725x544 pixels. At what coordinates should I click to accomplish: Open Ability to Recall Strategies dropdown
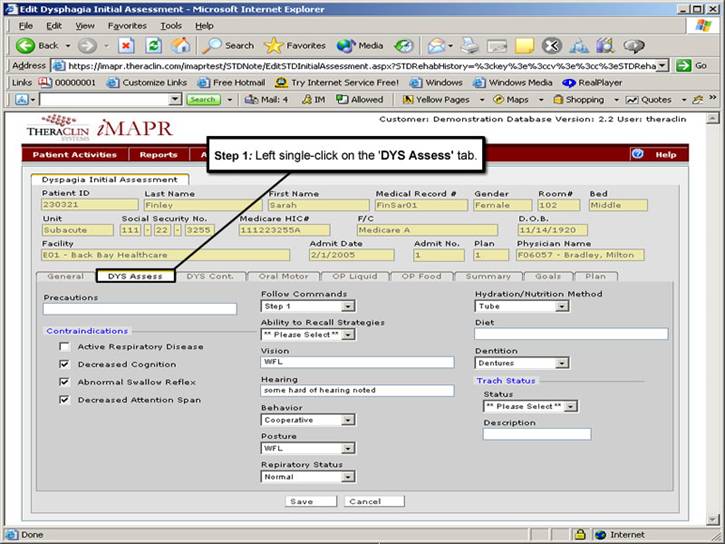point(308,334)
